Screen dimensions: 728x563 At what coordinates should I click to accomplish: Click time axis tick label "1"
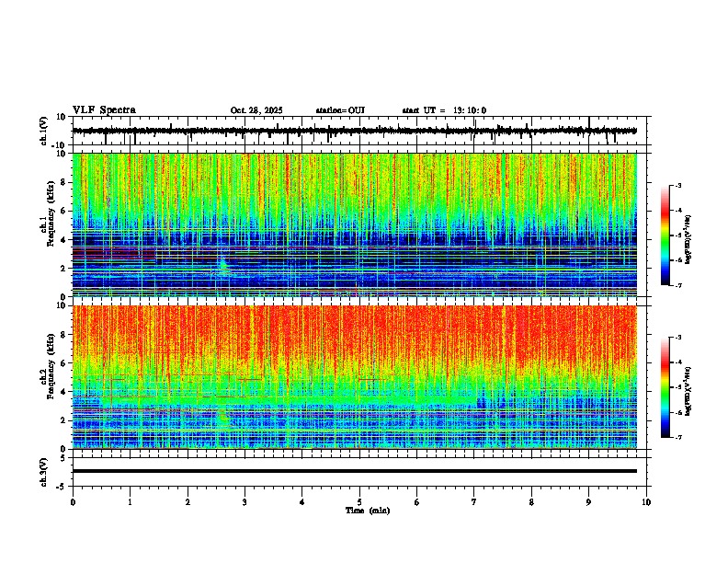click(x=130, y=502)
